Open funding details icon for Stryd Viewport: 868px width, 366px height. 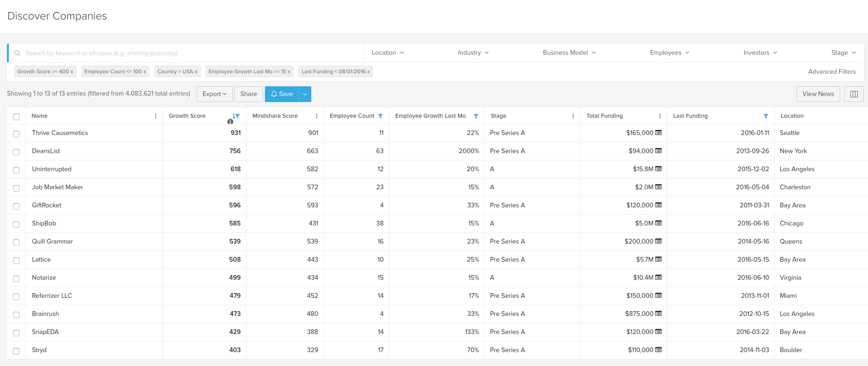point(658,350)
